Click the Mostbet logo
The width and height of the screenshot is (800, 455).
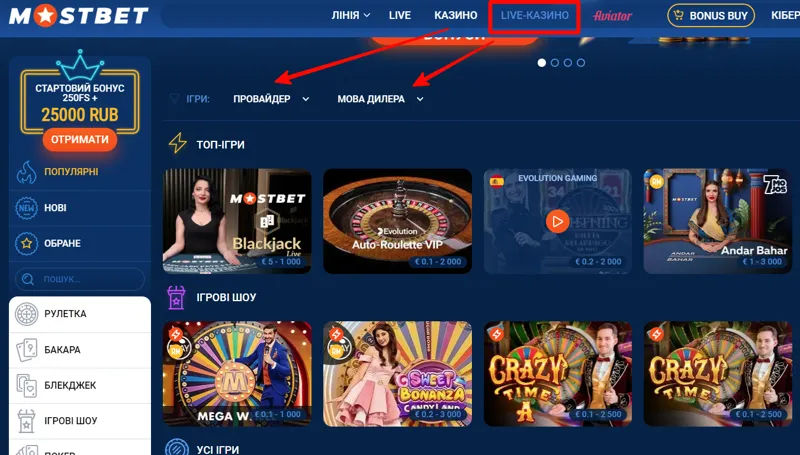(x=79, y=16)
